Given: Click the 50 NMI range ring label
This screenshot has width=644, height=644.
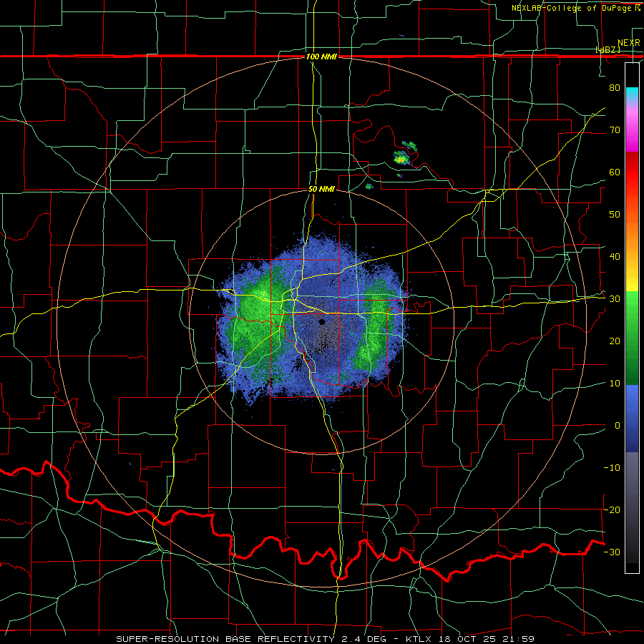Looking at the screenshot, I should point(321,190).
